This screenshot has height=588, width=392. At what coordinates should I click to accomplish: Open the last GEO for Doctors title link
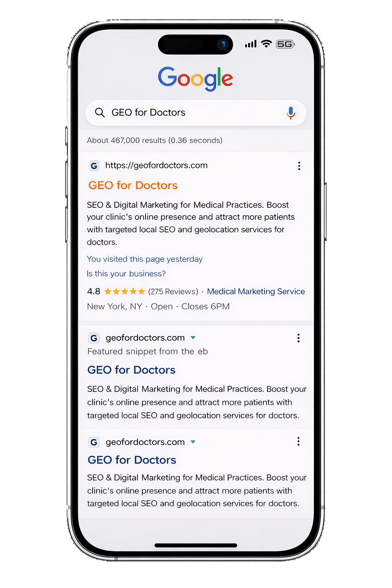coord(132,460)
